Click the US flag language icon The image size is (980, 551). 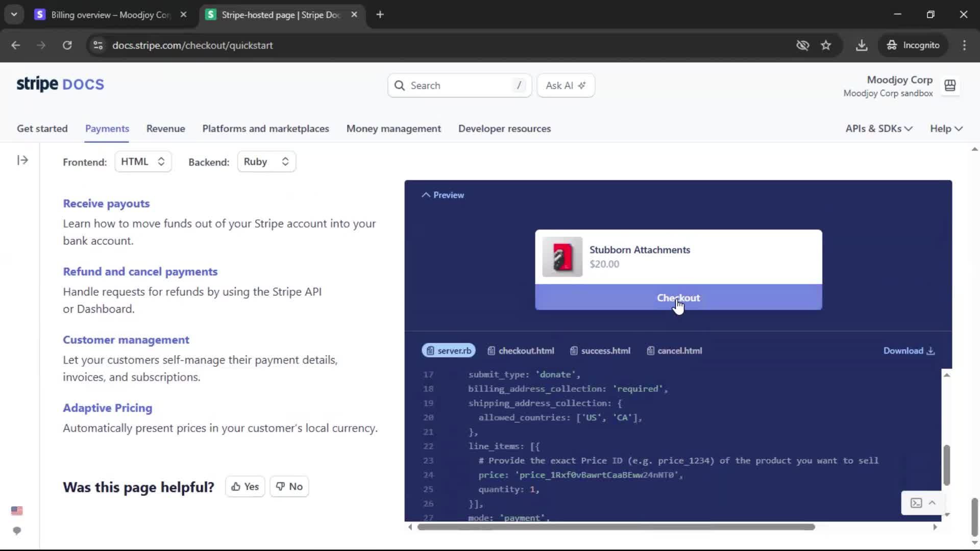[x=17, y=511]
